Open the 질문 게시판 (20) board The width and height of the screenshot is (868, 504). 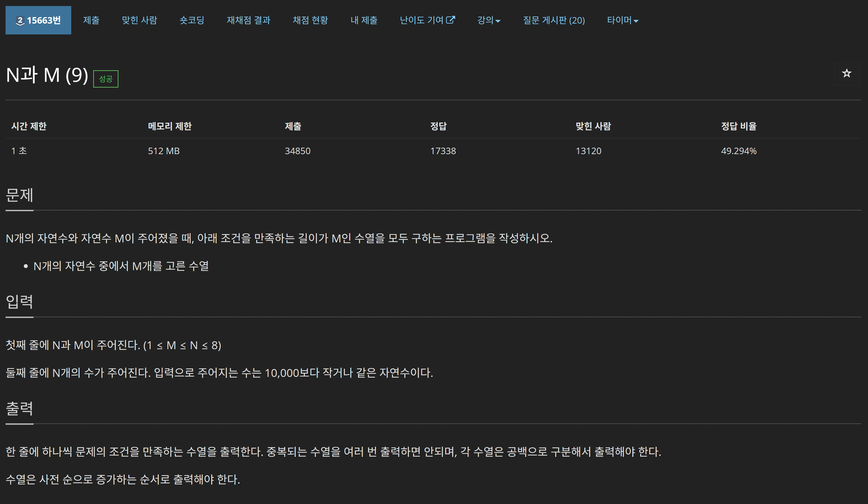(x=553, y=20)
